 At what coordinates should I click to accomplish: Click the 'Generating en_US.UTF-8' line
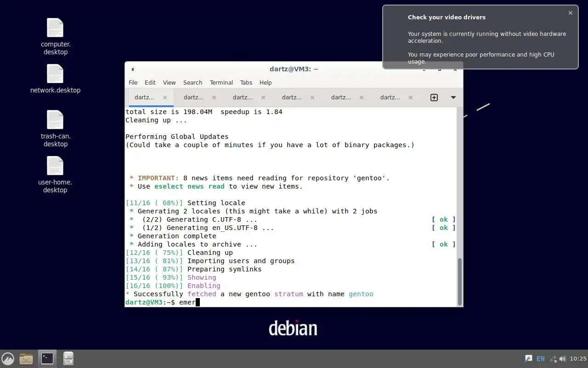pyautogui.click(x=202, y=228)
